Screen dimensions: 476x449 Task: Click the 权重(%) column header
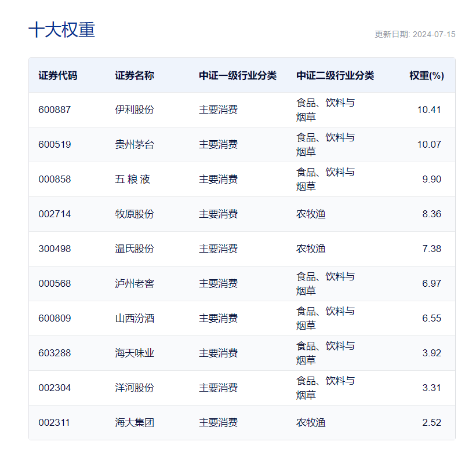[427, 75]
